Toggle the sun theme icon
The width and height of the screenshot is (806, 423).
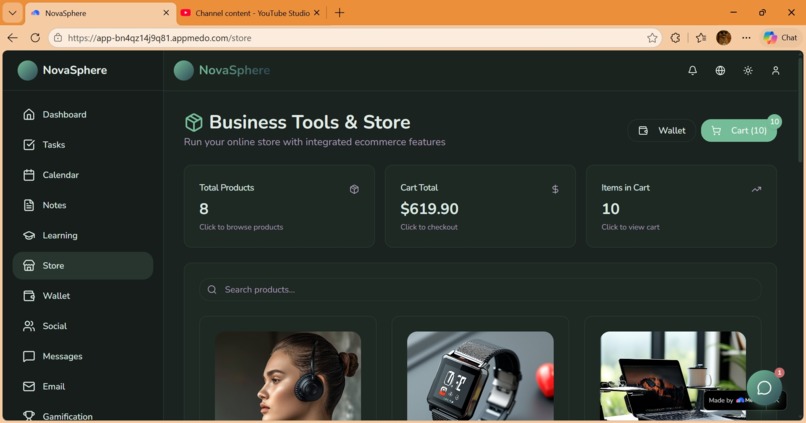748,70
